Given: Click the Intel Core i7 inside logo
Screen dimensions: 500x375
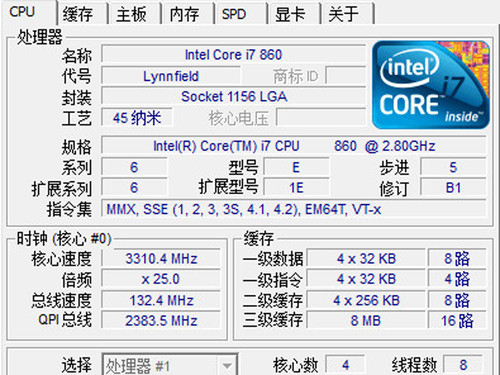Looking at the screenshot, I should click(x=431, y=85).
